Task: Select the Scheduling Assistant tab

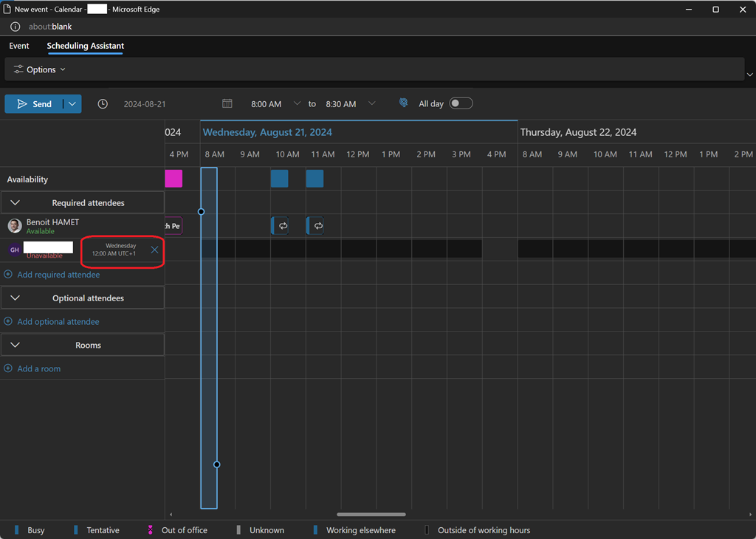Action: (85, 46)
